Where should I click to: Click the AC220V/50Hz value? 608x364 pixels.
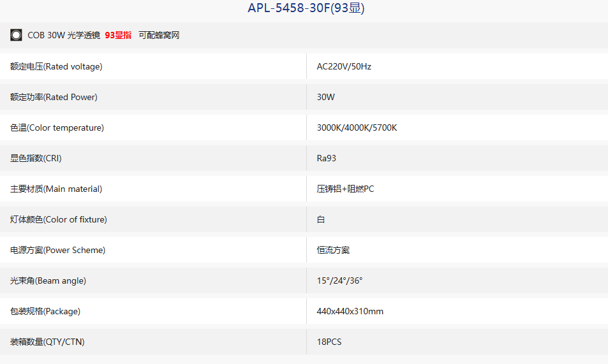click(x=344, y=67)
